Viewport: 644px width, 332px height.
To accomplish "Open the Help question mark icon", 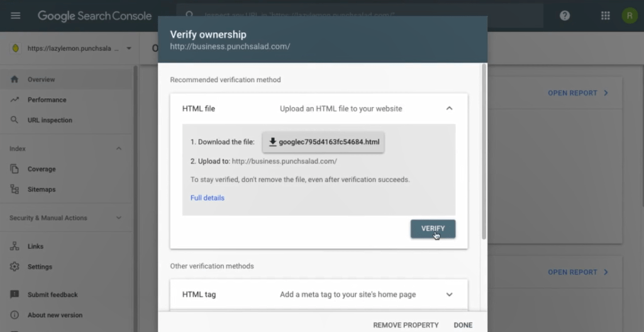I will (x=565, y=16).
